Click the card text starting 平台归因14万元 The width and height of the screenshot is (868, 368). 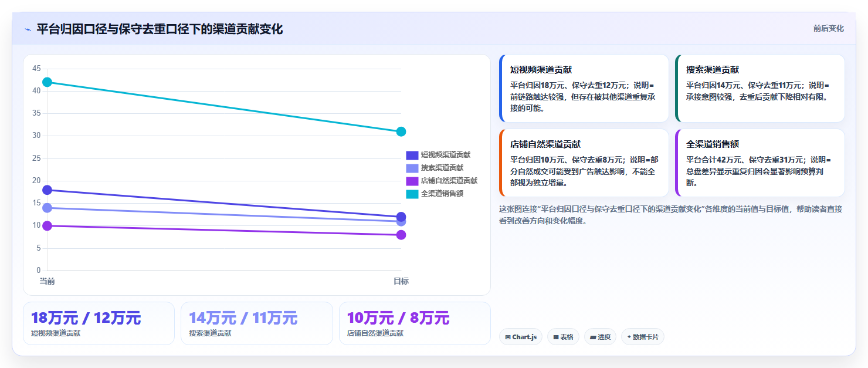point(758,90)
